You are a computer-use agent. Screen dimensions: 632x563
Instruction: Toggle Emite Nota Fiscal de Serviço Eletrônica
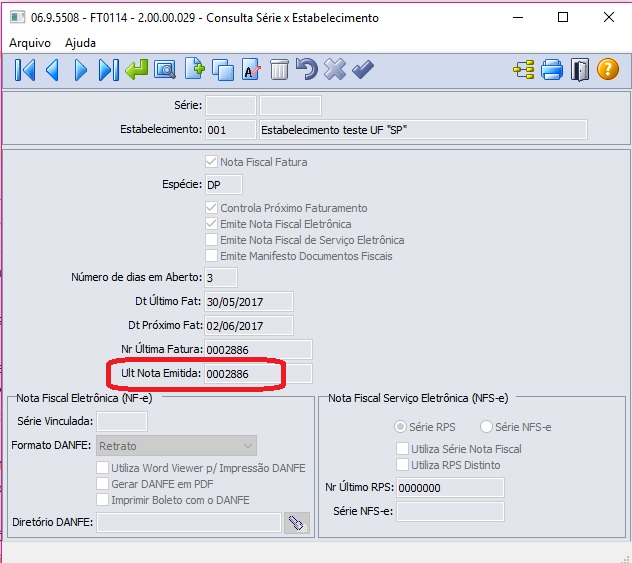pos(211,240)
